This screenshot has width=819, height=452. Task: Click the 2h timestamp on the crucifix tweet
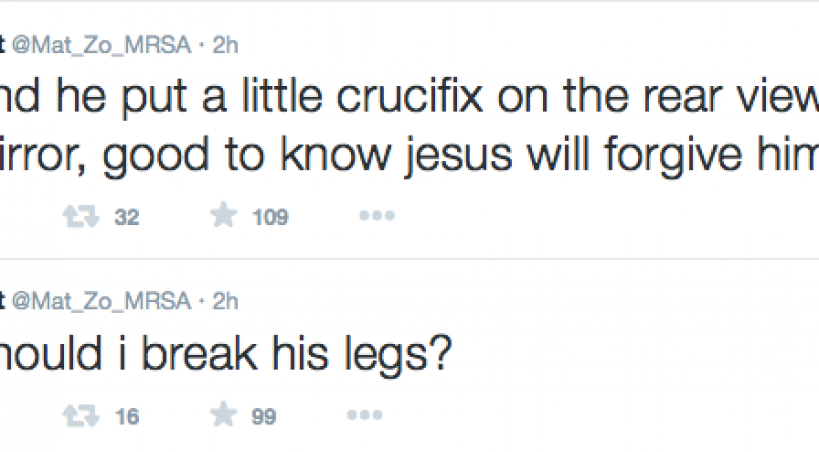(x=226, y=45)
